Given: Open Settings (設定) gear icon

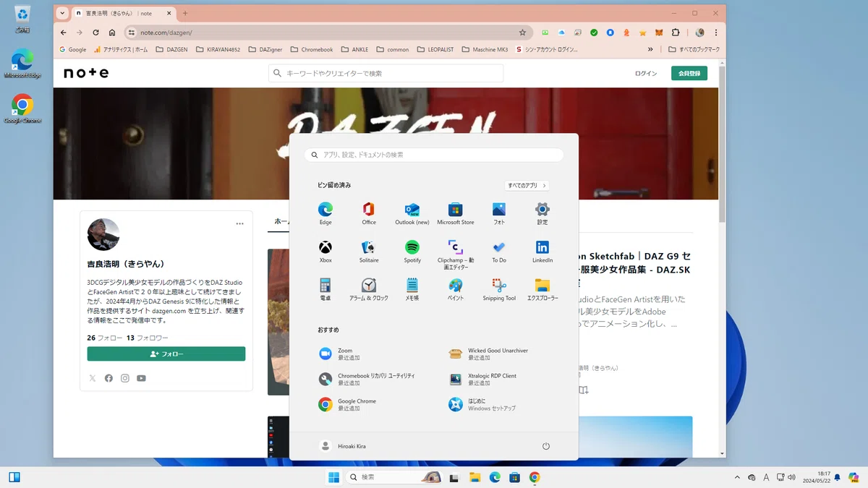Looking at the screenshot, I should tap(542, 213).
